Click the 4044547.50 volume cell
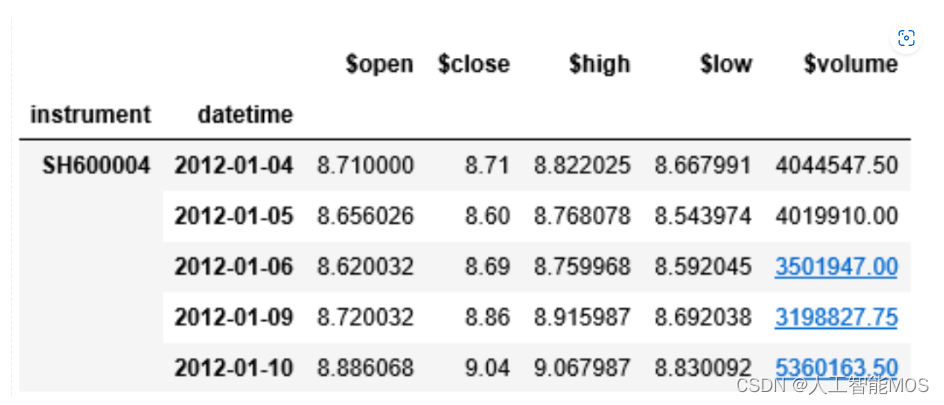Screen dimensions: 944x405 click(x=837, y=165)
